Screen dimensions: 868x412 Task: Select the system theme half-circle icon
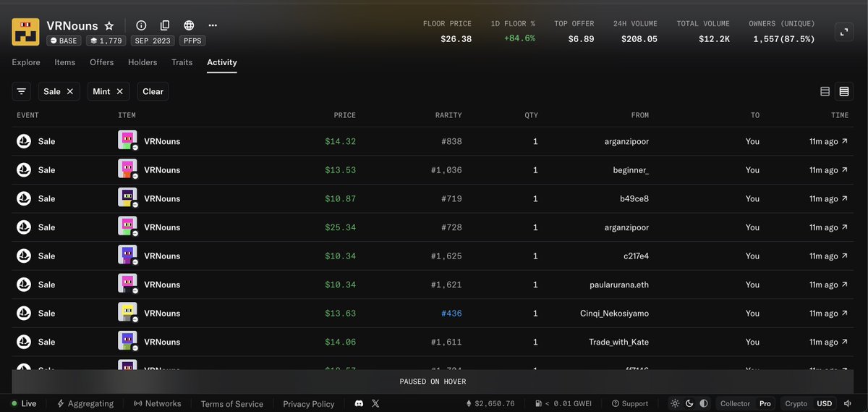(704, 403)
